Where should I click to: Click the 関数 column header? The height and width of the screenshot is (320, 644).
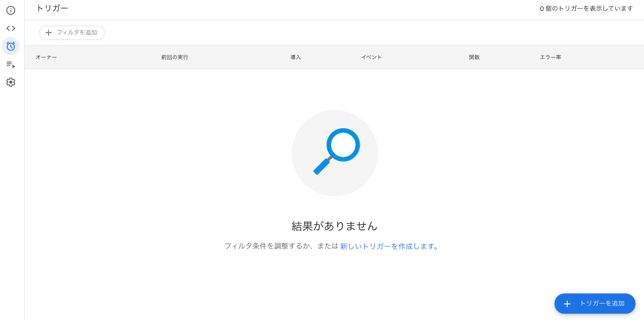coord(474,57)
